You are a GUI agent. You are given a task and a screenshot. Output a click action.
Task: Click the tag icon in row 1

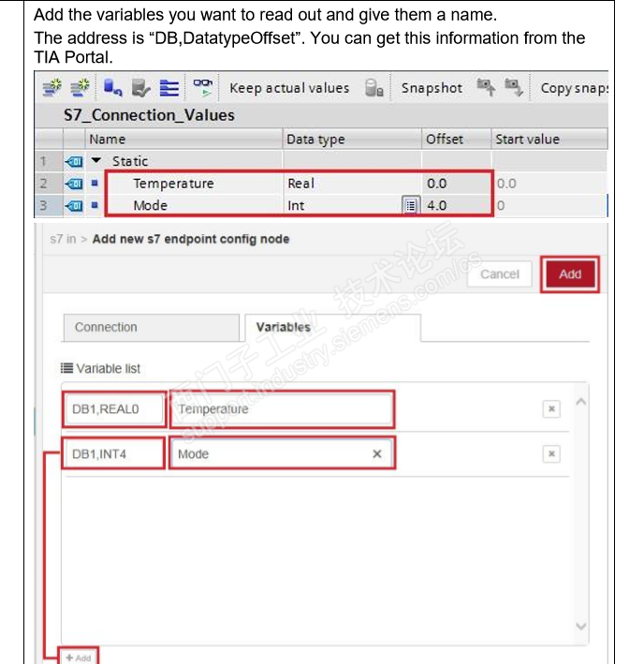tap(74, 161)
